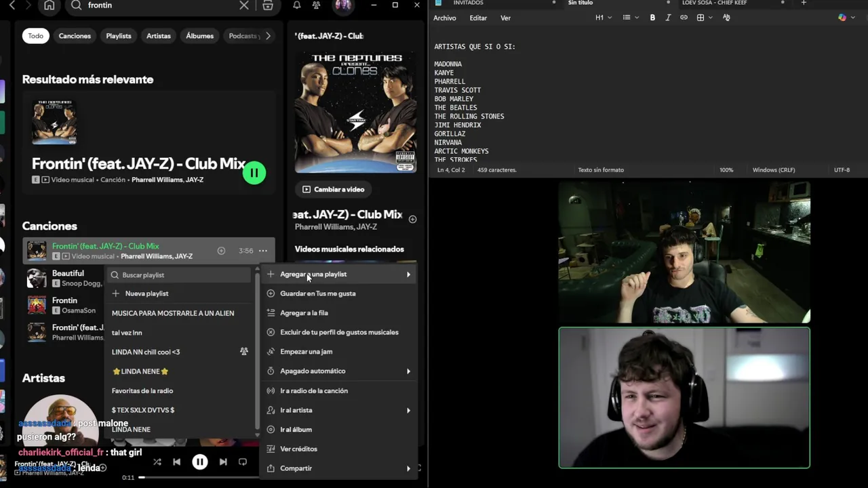Skip to next track
Image resolution: width=868 pixels, height=488 pixels.
[223, 462]
